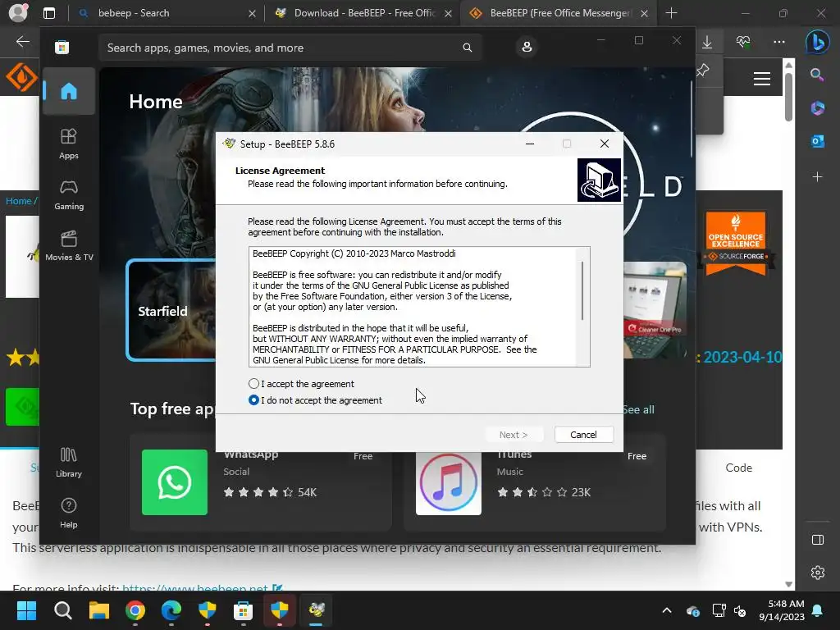Open Help in Microsoft Store sidebar
840x630 pixels.
point(69,514)
